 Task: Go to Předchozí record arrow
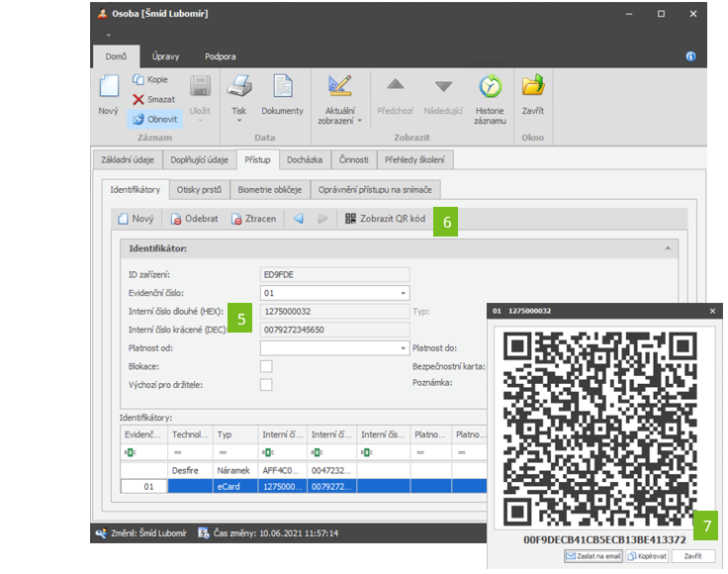coord(395,94)
